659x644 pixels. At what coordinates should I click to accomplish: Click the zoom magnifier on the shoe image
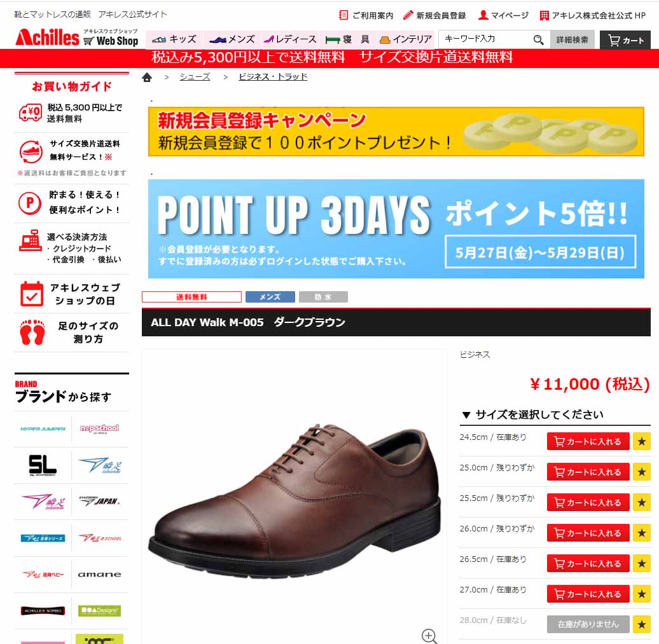(429, 636)
